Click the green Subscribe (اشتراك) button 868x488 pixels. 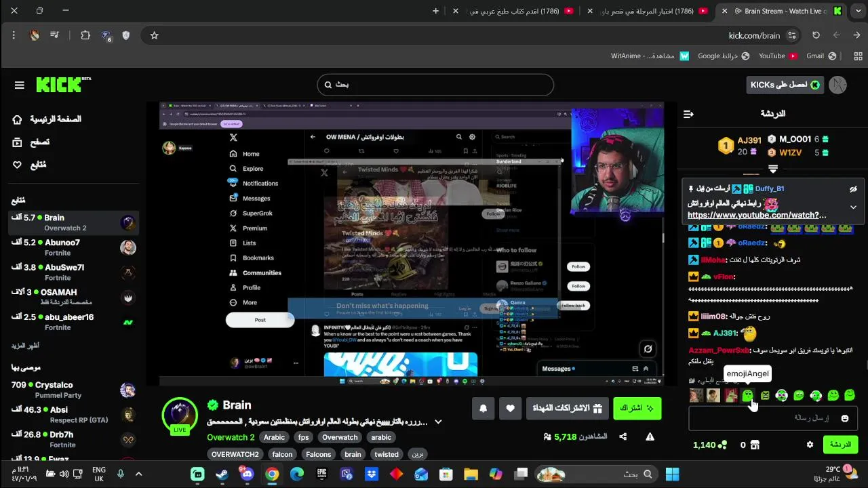pos(637,408)
